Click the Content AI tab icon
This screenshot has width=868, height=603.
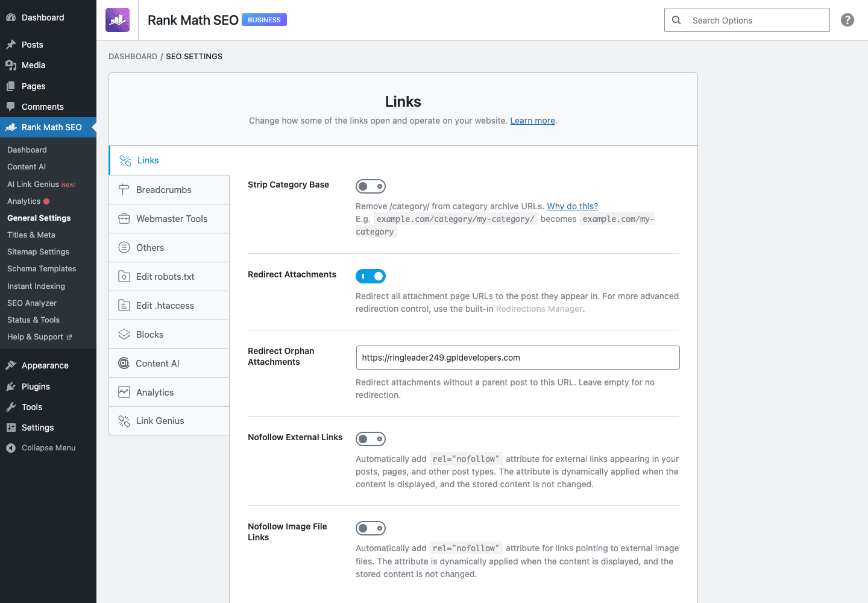point(124,363)
